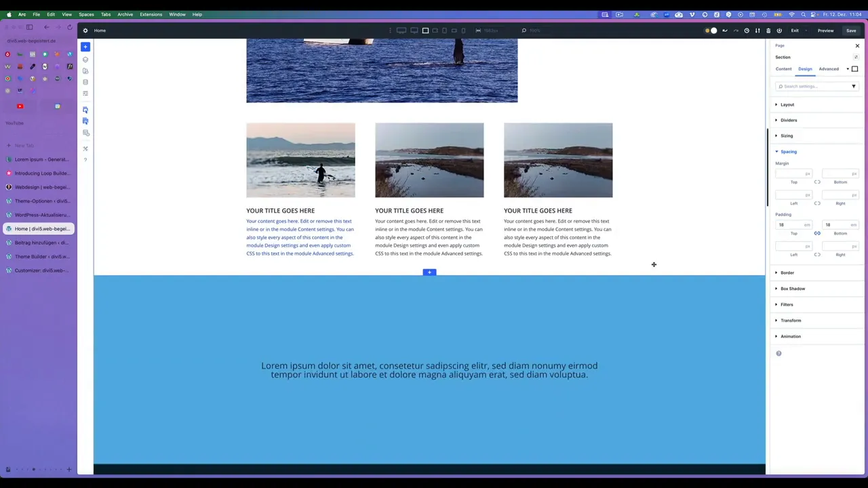This screenshot has height=488, width=868.
Task: Click the Save button
Action: 851,30
